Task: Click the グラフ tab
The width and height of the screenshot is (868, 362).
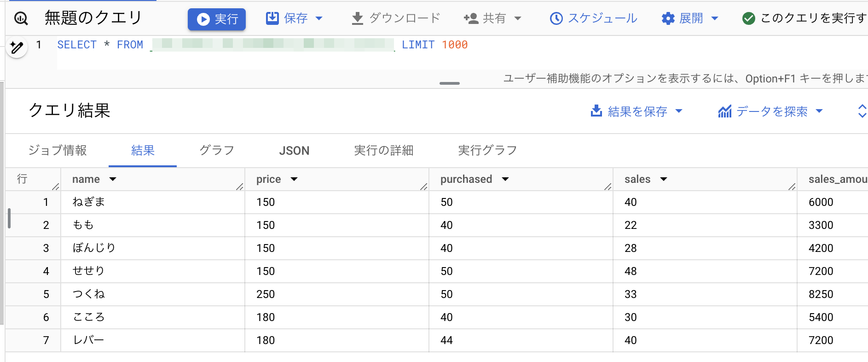Action: (217, 151)
